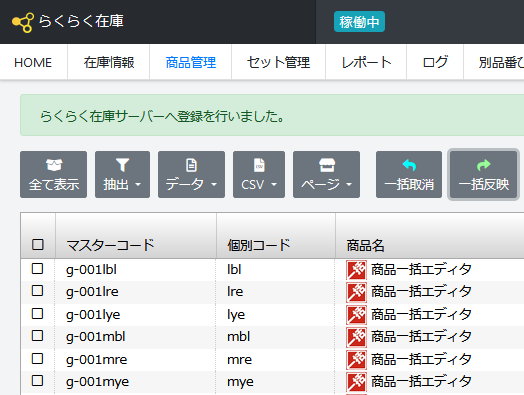
Task: Check the box for row g-001mre
Action: (x=37, y=359)
